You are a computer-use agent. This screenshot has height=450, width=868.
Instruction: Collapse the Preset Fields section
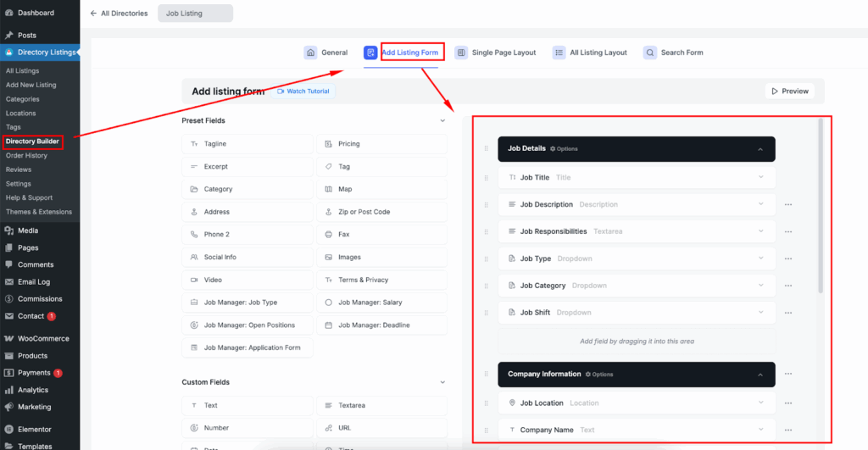pos(442,121)
